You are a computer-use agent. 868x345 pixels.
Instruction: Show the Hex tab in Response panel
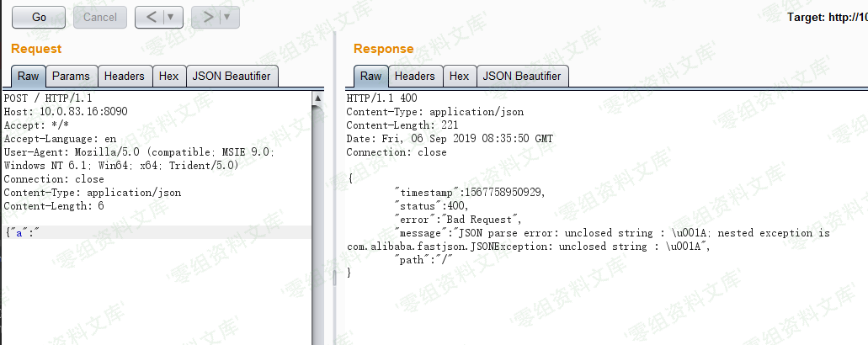[459, 76]
